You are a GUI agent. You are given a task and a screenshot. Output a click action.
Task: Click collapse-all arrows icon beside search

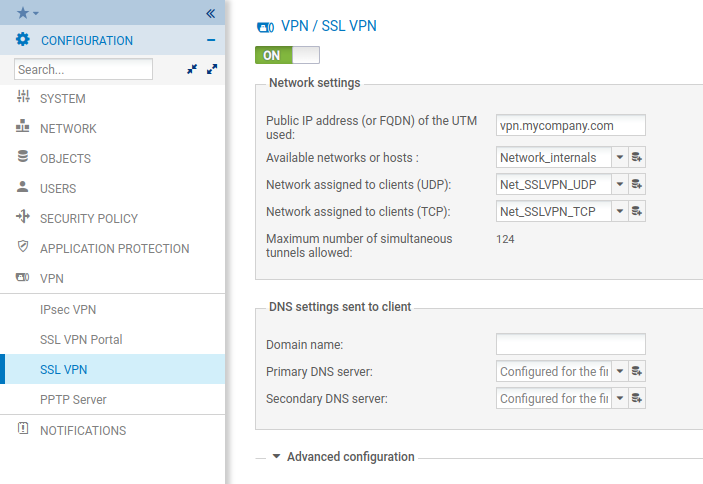(x=192, y=70)
